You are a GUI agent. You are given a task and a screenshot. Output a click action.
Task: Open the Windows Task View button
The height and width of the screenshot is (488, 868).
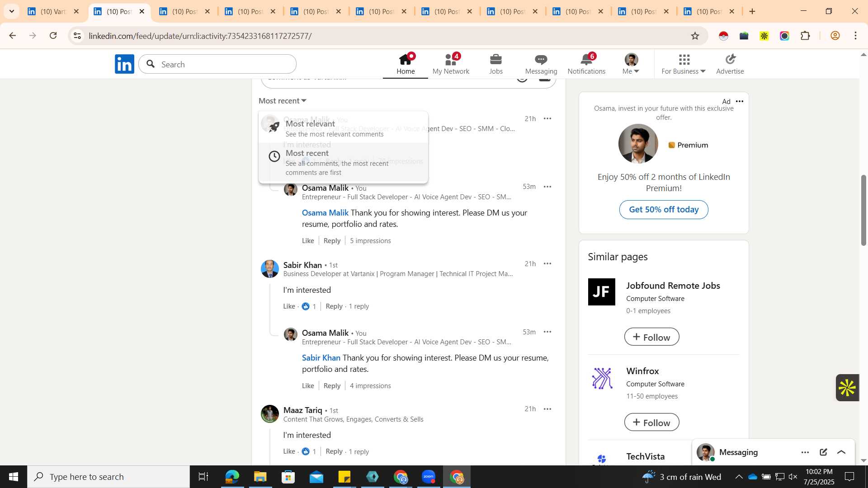(203, 477)
